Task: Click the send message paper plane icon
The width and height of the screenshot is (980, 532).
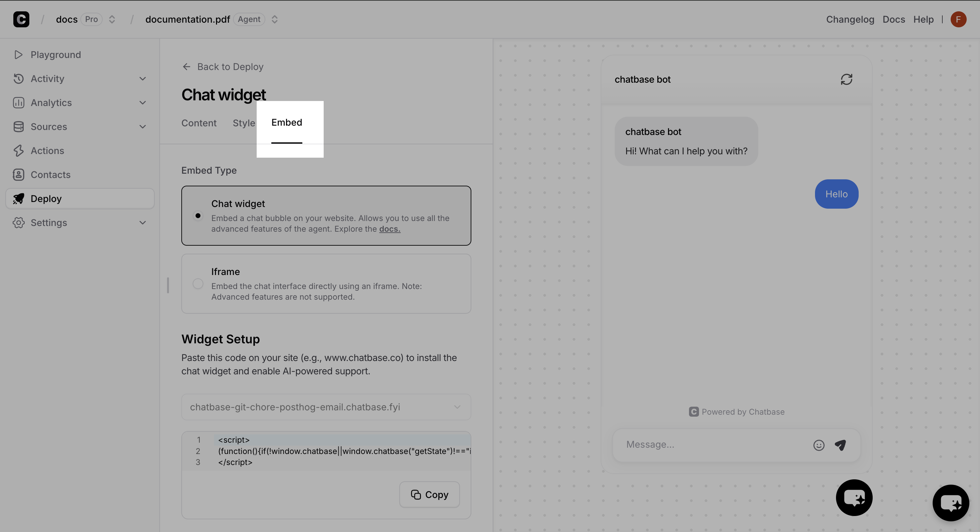Action: coord(840,445)
